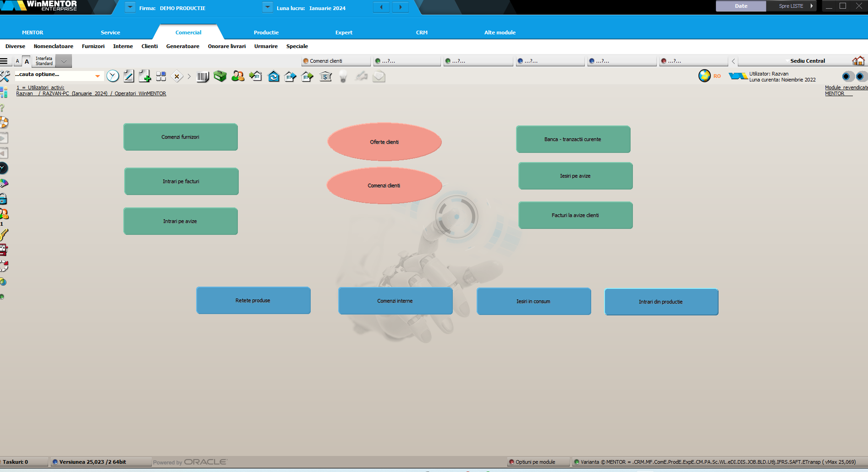Expand the Interfata Standard dropdown
Screen dimensions: 868x472
[64, 61]
